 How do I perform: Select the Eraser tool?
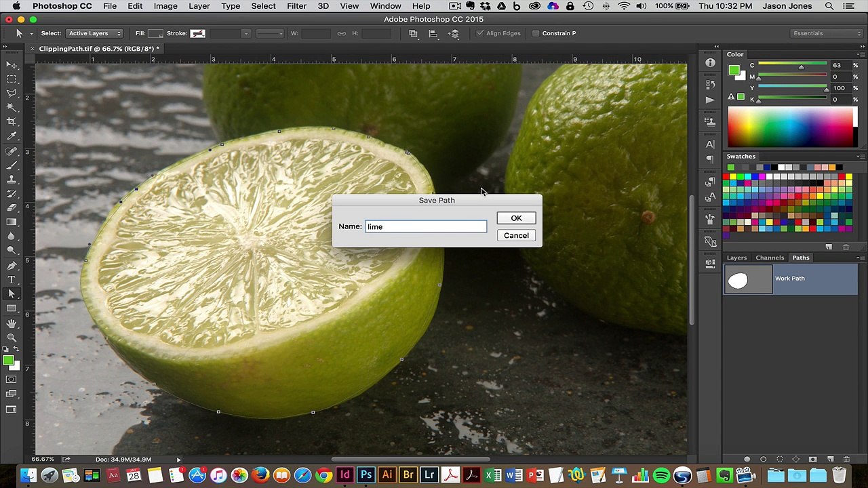click(x=12, y=209)
